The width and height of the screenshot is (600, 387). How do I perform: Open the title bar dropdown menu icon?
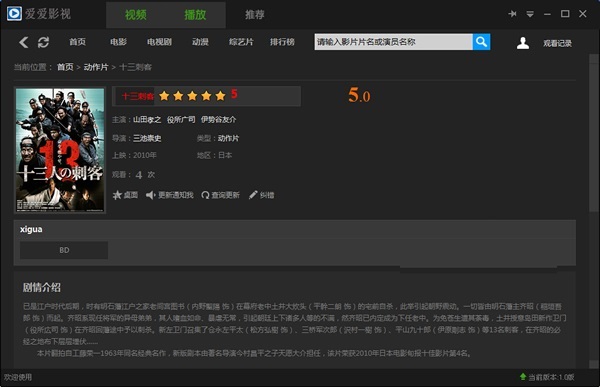530,14
